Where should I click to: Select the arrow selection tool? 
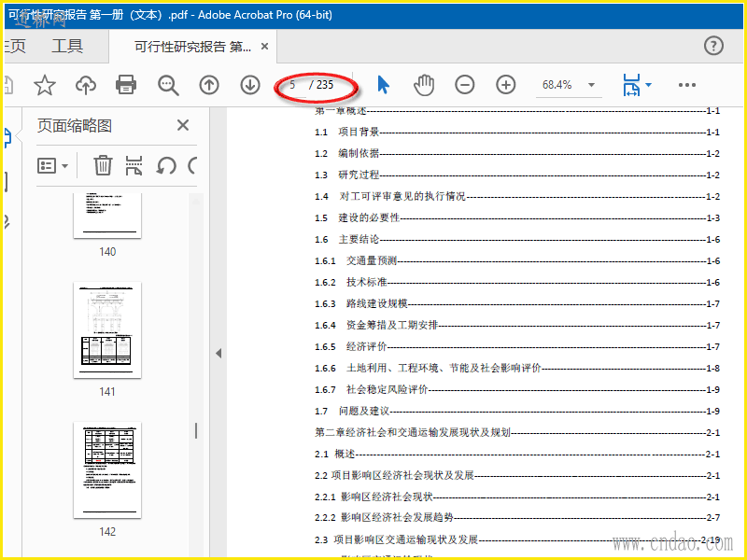pyautogui.click(x=383, y=85)
